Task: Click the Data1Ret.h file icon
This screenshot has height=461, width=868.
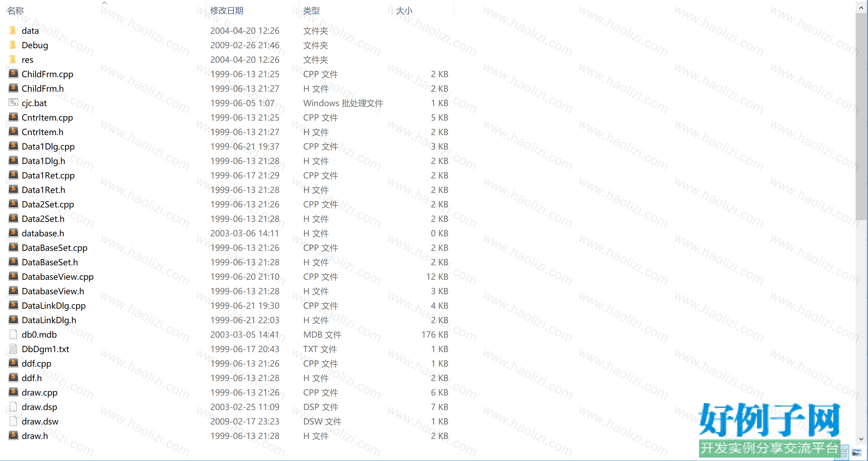Action: point(13,189)
